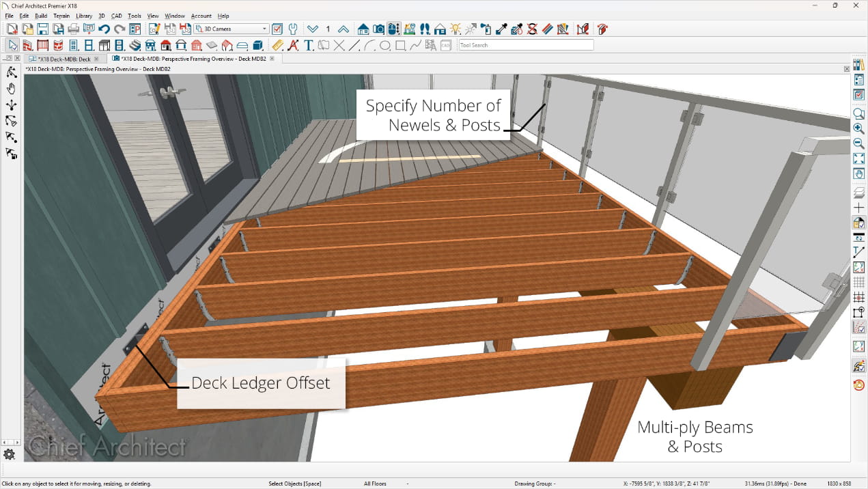Click Drawing Group in status bar
The width and height of the screenshot is (868, 489).
(x=535, y=484)
